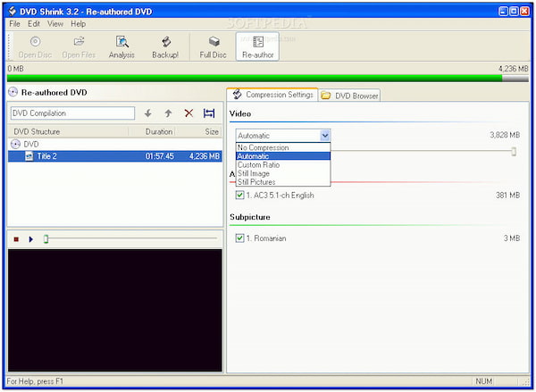Minimize the DVD Shrink window
The image size is (536, 392).
point(503,12)
